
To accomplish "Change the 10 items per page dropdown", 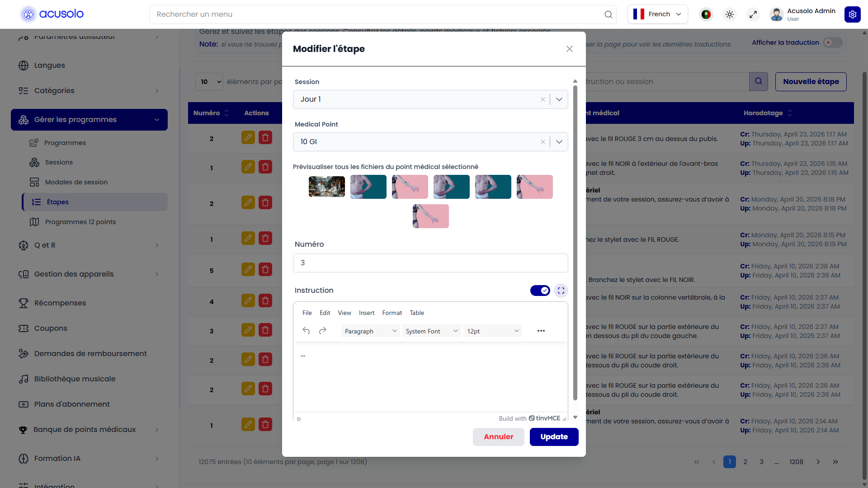I will click(209, 82).
